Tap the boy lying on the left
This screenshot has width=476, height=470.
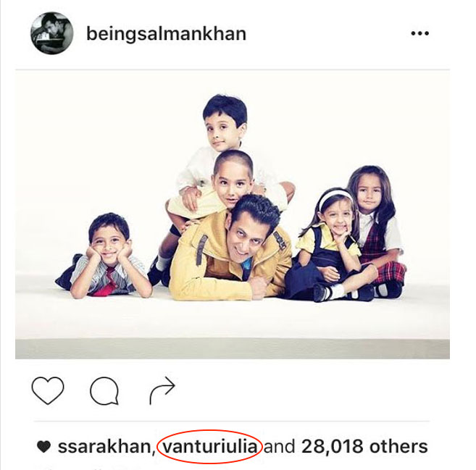click(x=105, y=258)
